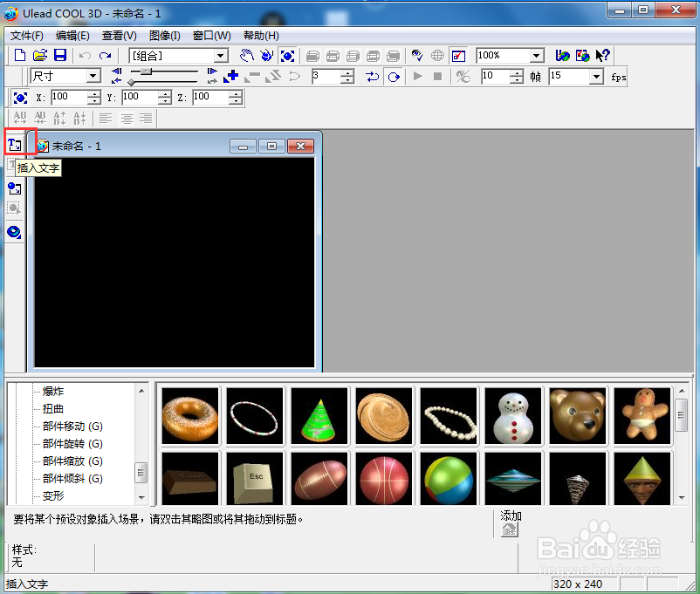Click the context Help arrow icon
This screenshot has height=594, width=700.
tap(602, 55)
